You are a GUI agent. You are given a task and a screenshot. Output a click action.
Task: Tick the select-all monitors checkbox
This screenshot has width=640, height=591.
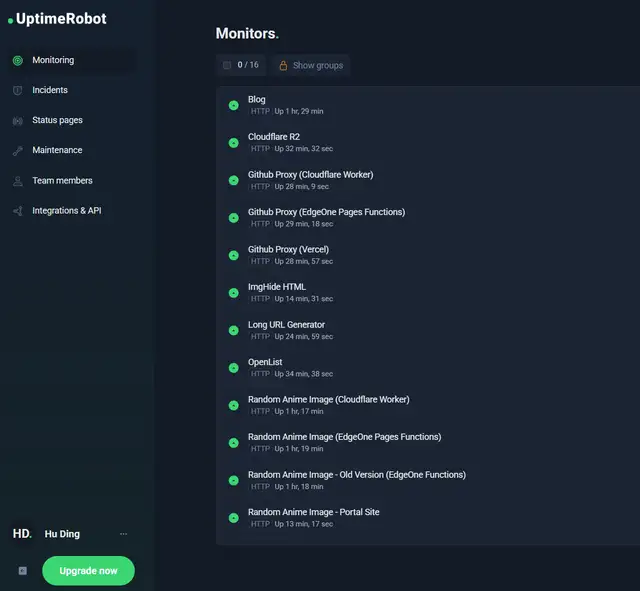[x=227, y=65]
